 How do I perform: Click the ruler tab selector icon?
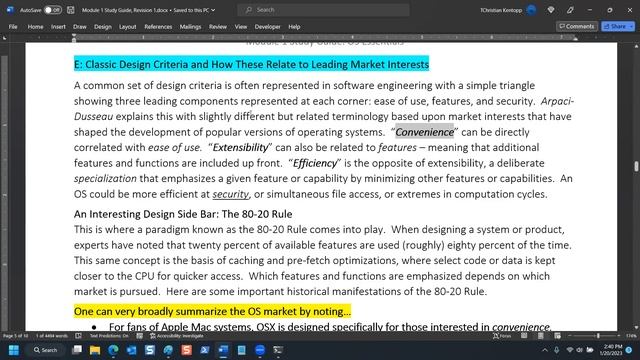[x=4, y=38]
